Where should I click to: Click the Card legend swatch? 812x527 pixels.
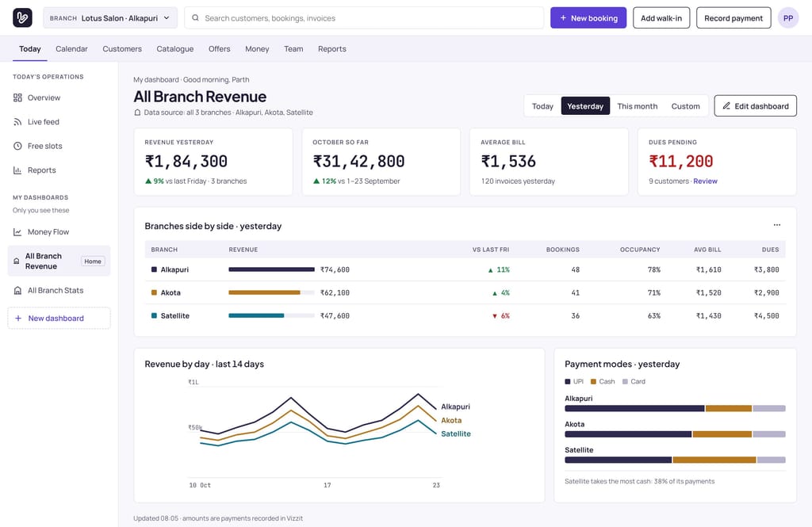click(x=625, y=381)
